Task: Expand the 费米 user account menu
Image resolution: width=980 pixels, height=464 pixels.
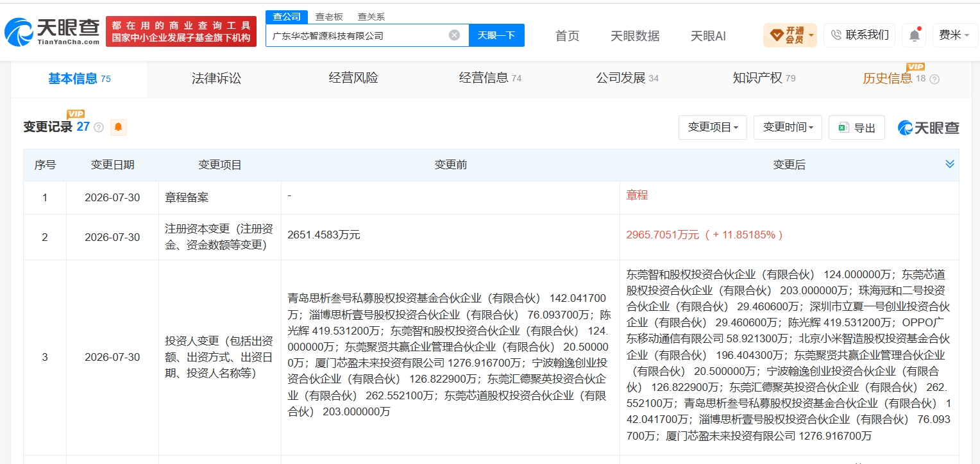Action: 954,35
